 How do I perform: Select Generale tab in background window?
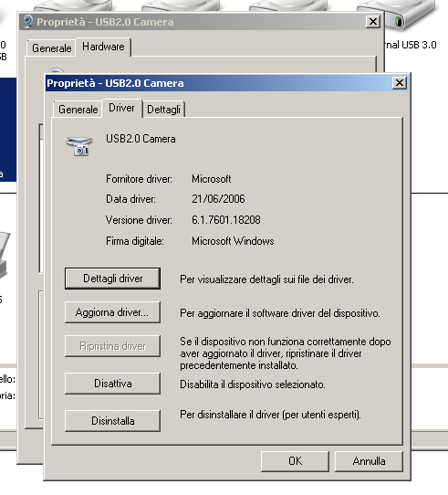click(x=52, y=48)
